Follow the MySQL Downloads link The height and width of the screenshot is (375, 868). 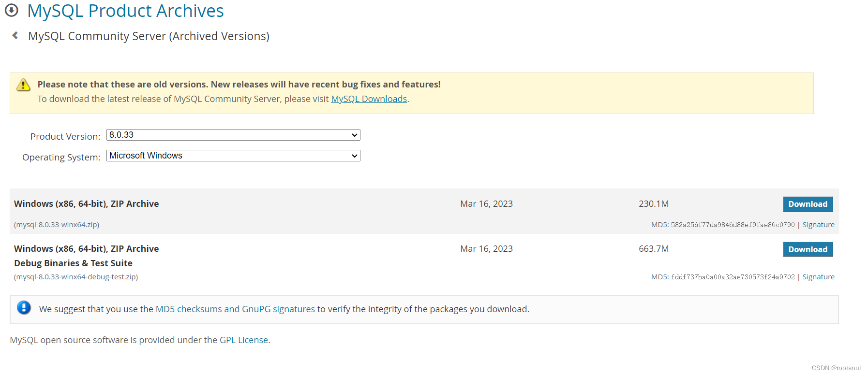pyautogui.click(x=369, y=99)
